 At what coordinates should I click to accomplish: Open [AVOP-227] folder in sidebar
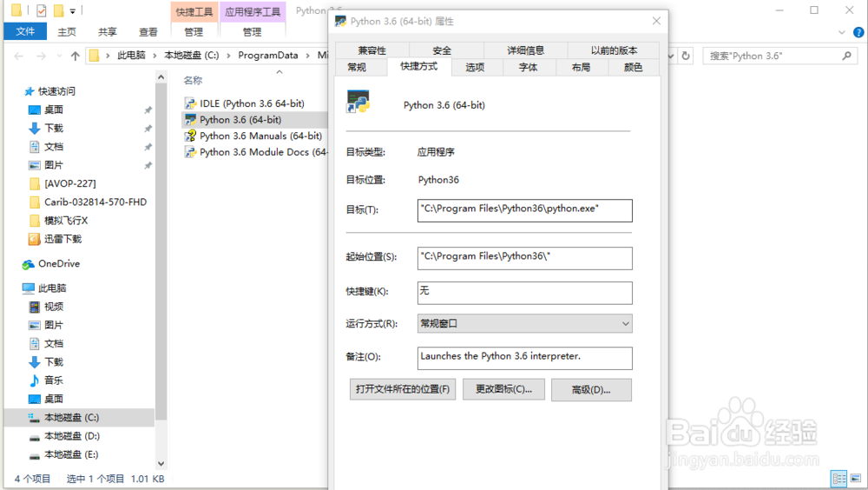click(x=69, y=183)
